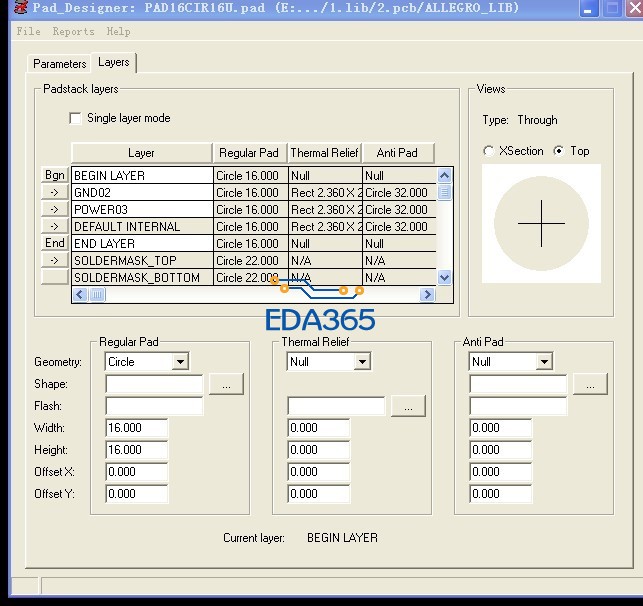Click Thermal Relief flash browse button
This screenshot has width=643, height=606.
pos(408,406)
